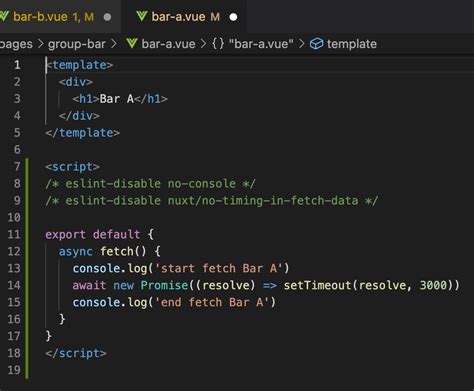The image size is (474, 391).
Task: Open the pages breadcrumb segment
Action: (x=16, y=44)
